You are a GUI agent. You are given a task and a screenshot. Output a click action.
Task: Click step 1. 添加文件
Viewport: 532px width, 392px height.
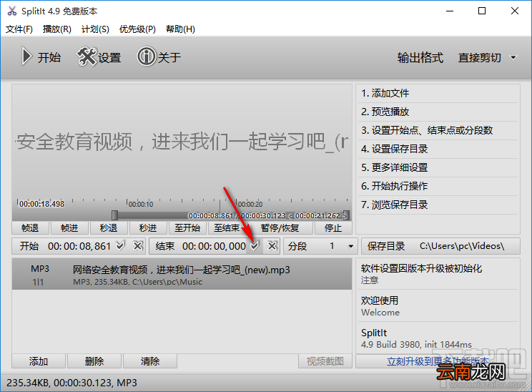(438, 93)
